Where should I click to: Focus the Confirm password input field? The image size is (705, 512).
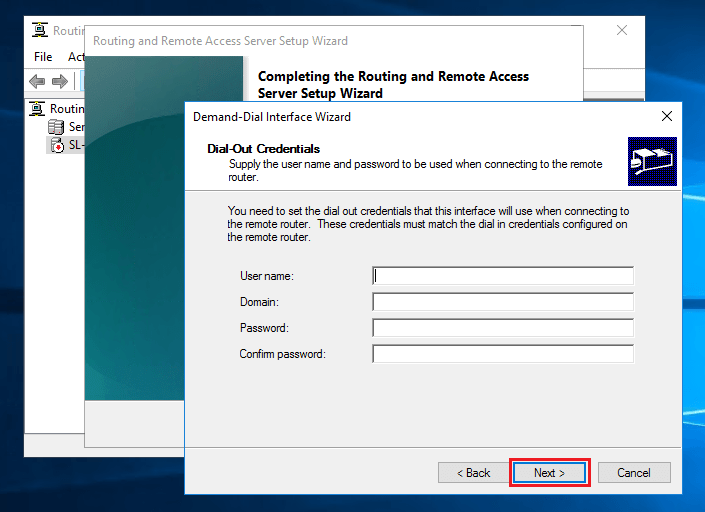(x=503, y=354)
